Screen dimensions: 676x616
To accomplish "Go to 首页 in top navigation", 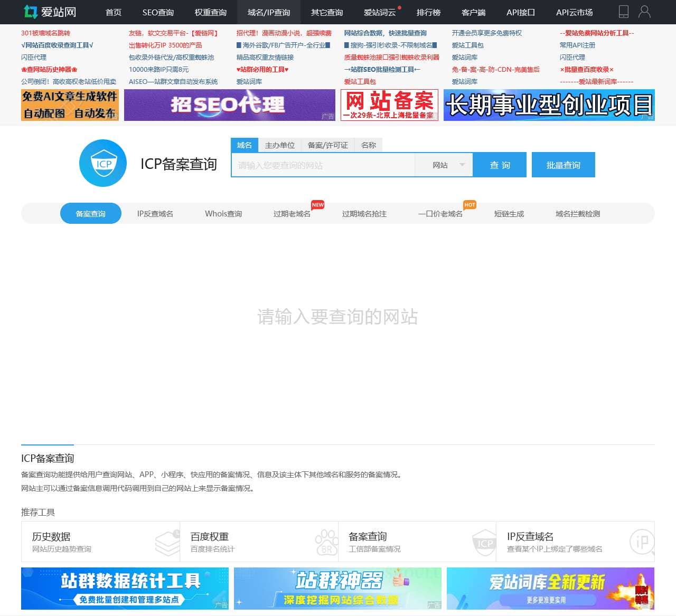I will click(114, 12).
